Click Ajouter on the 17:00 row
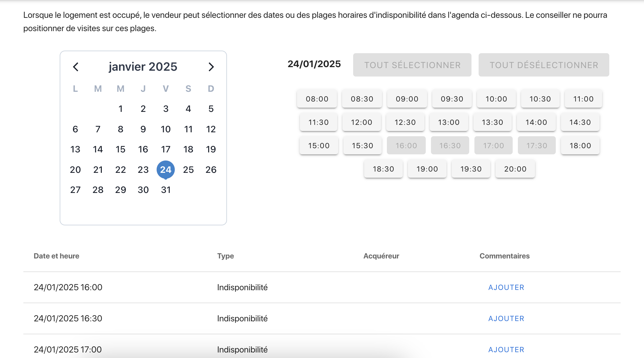The width and height of the screenshot is (644, 358). click(x=506, y=350)
